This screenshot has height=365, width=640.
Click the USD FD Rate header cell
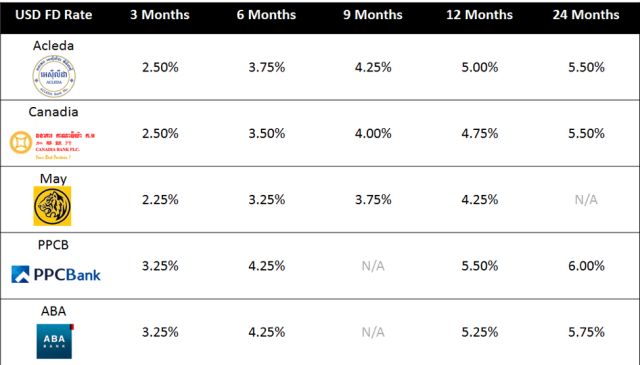click(x=53, y=15)
